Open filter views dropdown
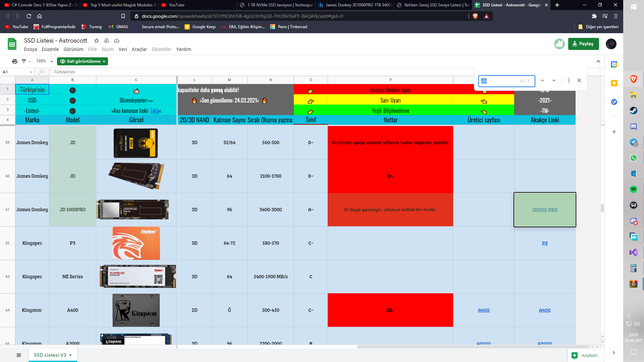The height and width of the screenshot is (362, 644). (26, 61)
